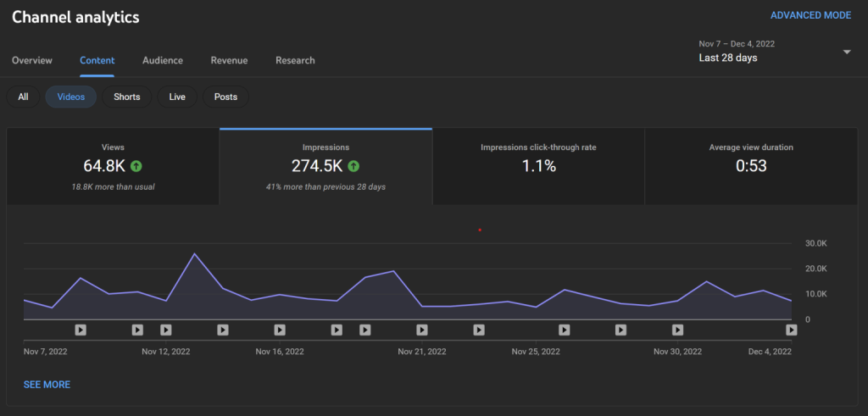Click the last video marker at chart's right edge
Image resolution: width=868 pixels, height=416 pixels.
791,330
